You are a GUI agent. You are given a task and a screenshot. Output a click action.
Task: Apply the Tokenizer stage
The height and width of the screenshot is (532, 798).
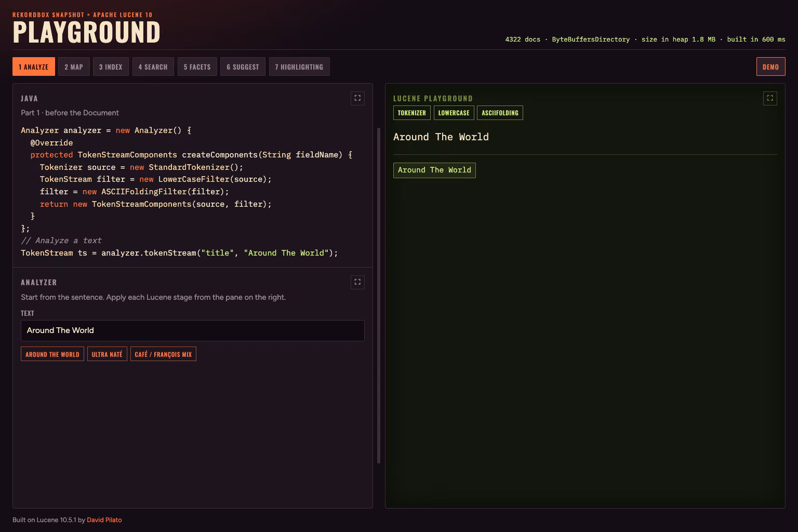(x=412, y=113)
